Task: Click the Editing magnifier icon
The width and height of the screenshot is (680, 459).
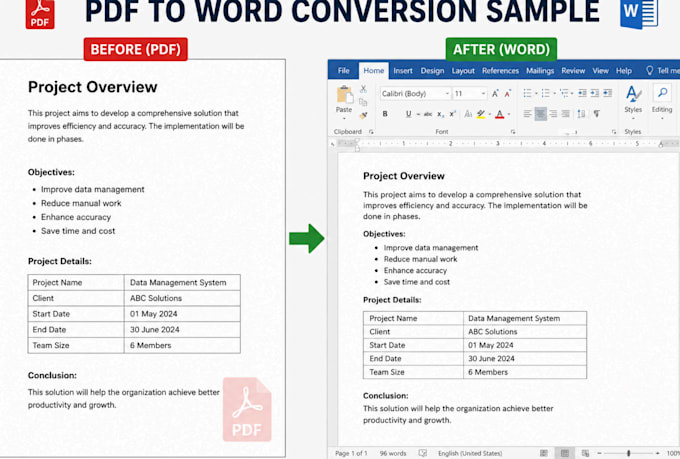Action: [662, 93]
